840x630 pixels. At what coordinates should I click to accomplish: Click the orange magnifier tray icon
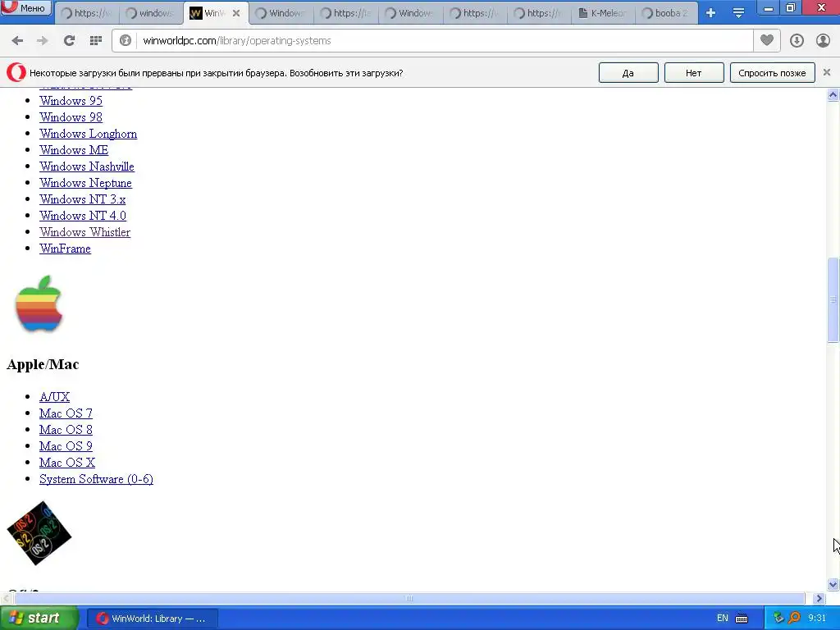(x=794, y=619)
